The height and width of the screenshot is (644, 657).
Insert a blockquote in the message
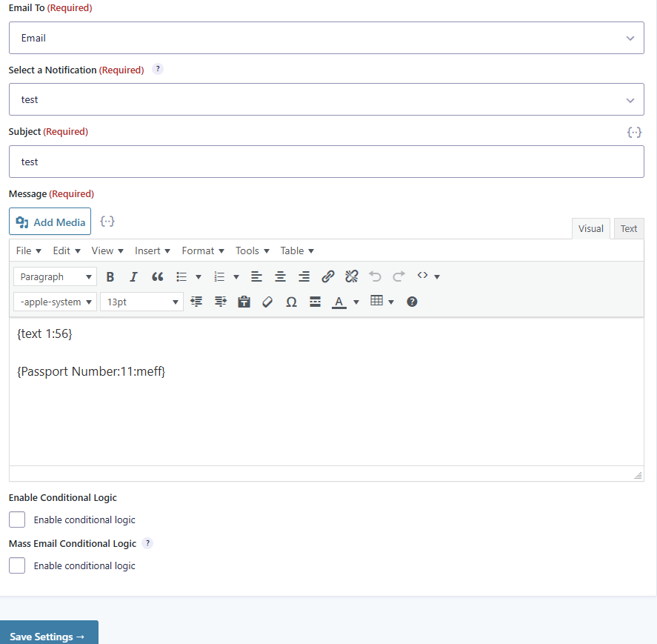(x=157, y=277)
